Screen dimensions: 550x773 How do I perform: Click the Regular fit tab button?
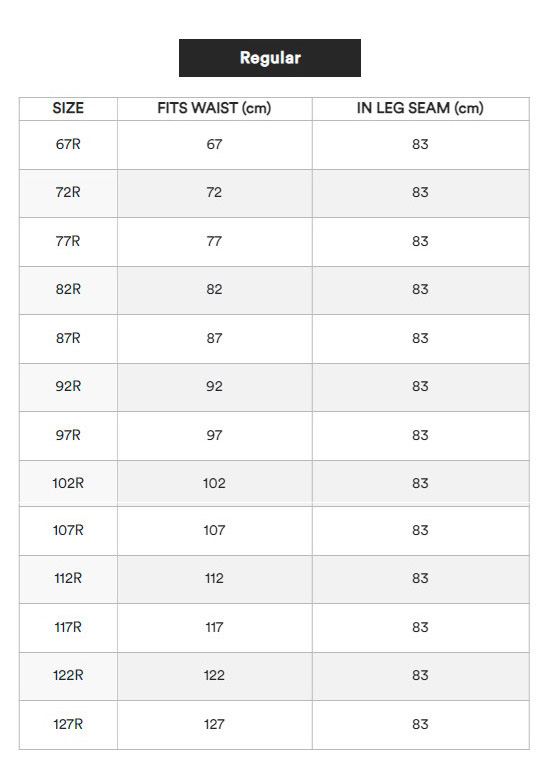270,58
